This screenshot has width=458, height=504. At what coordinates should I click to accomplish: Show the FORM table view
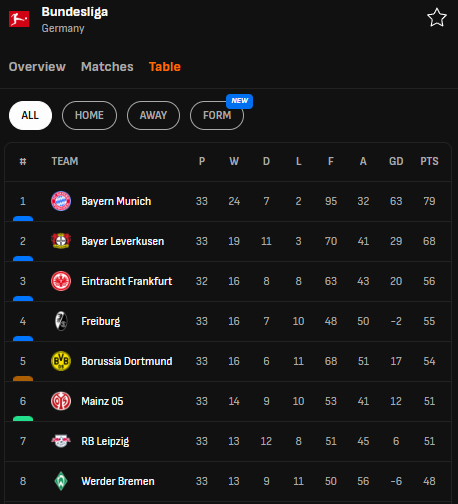tap(217, 115)
